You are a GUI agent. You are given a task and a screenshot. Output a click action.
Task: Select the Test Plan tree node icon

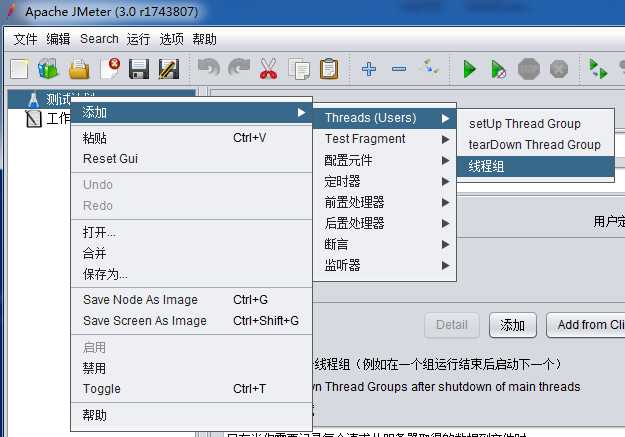click(x=33, y=100)
